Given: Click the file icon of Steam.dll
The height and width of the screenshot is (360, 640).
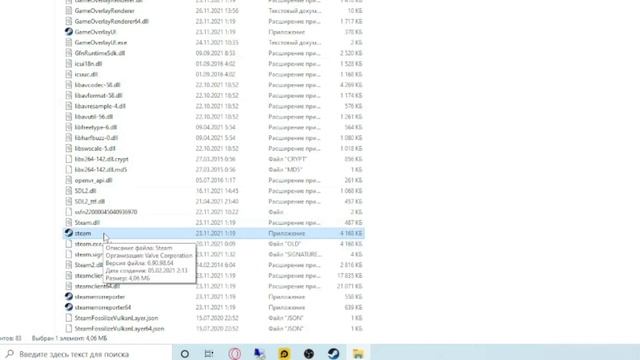Looking at the screenshot, I should coord(69,222).
